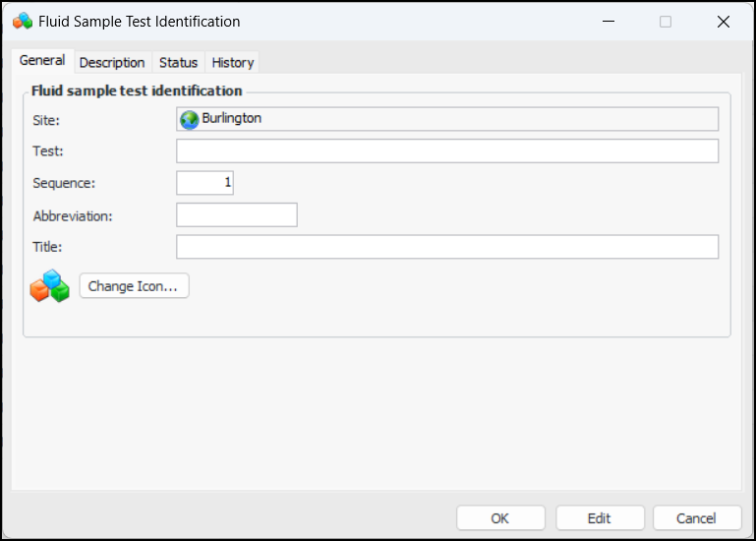Image resolution: width=756 pixels, height=541 pixels.
Task: Click into the Sequence number box
Action: tap(204, 183)
